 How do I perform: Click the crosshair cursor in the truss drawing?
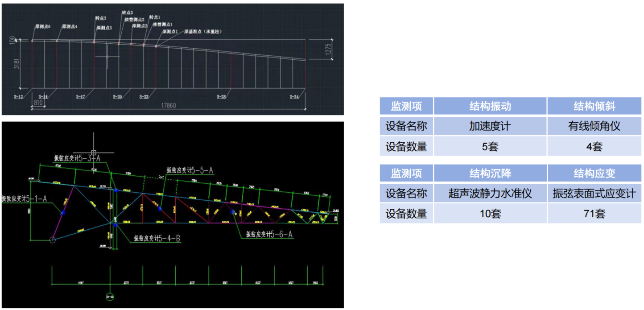coord(93,153)
